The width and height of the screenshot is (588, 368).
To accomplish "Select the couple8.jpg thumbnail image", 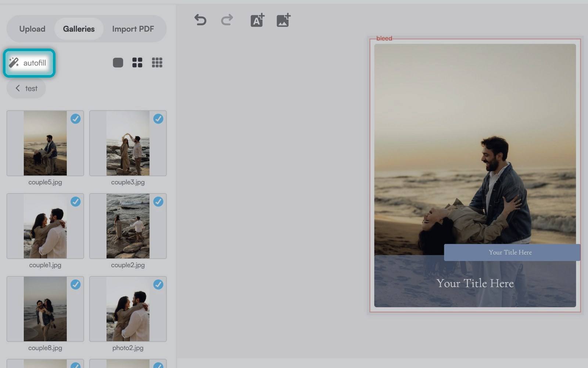I will (45, 309).
